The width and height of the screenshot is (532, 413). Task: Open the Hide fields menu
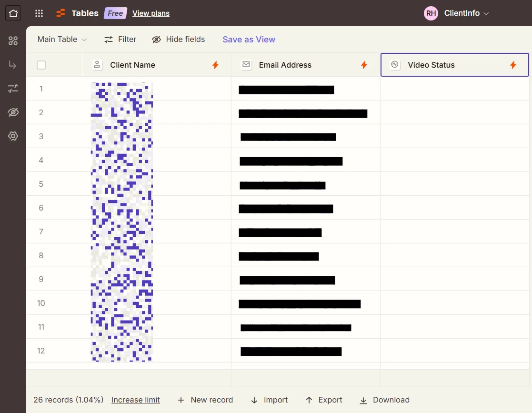(179, 40)
